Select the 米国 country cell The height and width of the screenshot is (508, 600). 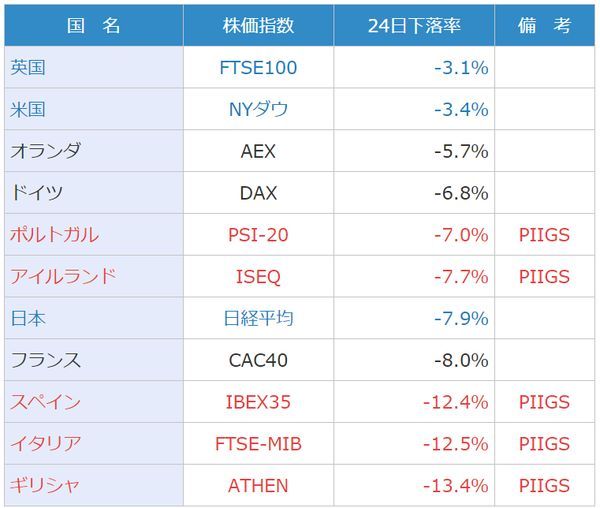28,110
